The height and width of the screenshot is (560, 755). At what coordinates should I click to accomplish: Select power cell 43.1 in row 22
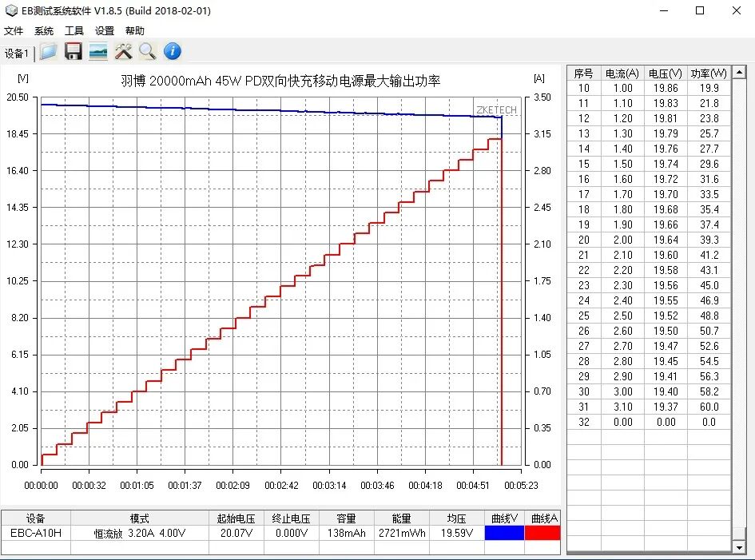[x=709, y=270]
